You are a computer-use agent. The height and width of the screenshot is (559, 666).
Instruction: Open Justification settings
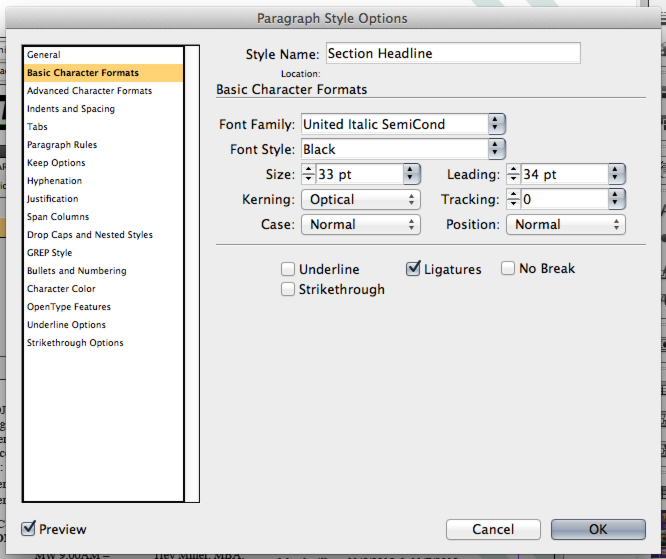103,198
